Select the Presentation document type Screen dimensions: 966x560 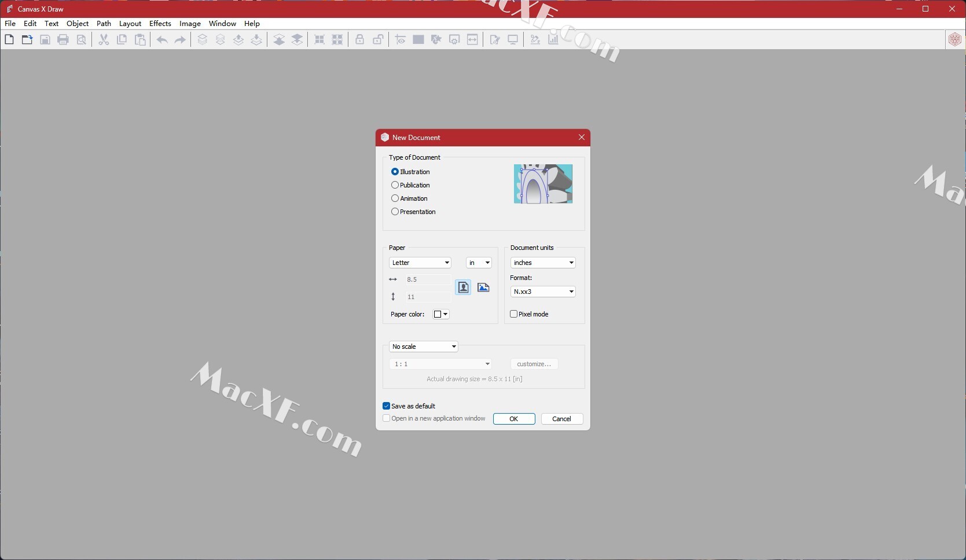[413, 212]
